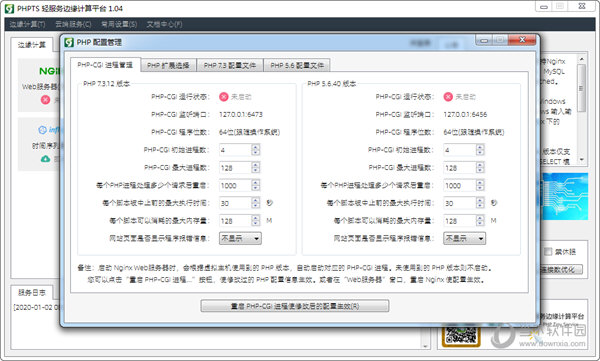Open PHP 7.3 error display 不显示 dropdown
The height and width of the screenshot is (361, 600).
[240, 238]
